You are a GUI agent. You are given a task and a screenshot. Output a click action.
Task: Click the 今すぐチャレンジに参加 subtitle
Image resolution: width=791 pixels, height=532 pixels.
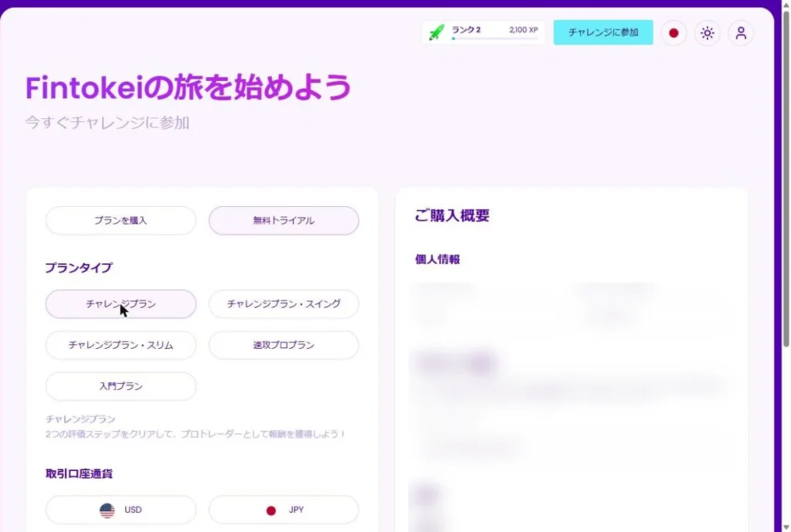[x=107, y=123]
